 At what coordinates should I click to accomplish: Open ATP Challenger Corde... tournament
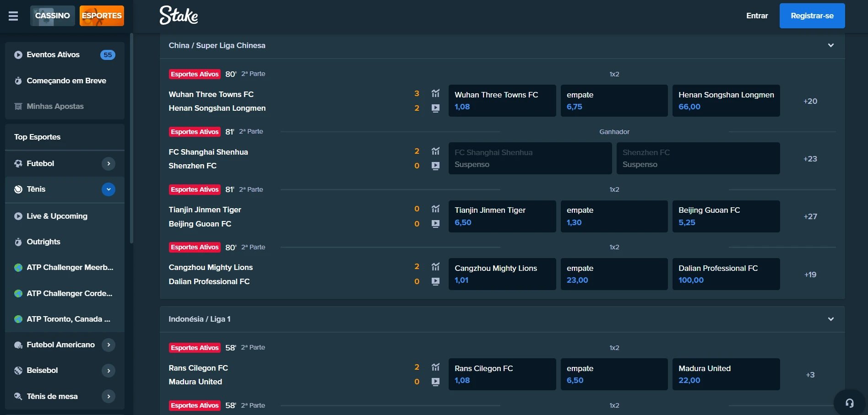point(65,293)
